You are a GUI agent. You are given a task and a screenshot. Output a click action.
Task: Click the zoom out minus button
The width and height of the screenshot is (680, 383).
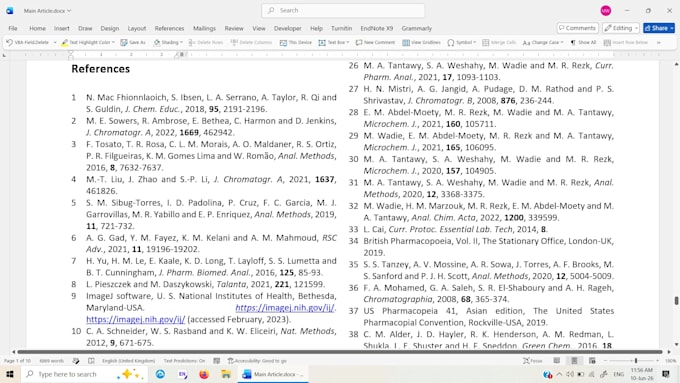coord(606,361)
